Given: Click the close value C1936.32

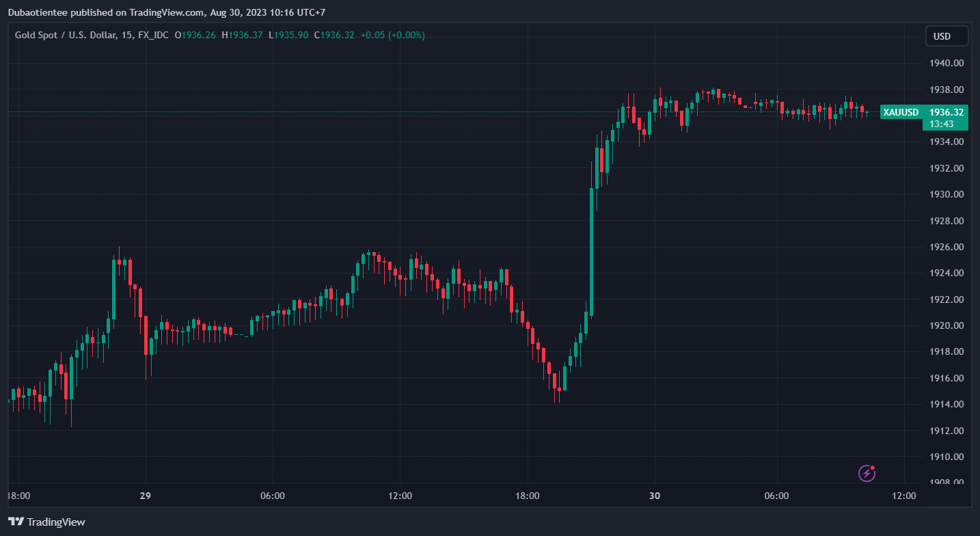Looking at the screenshot, I should (334, 35).
